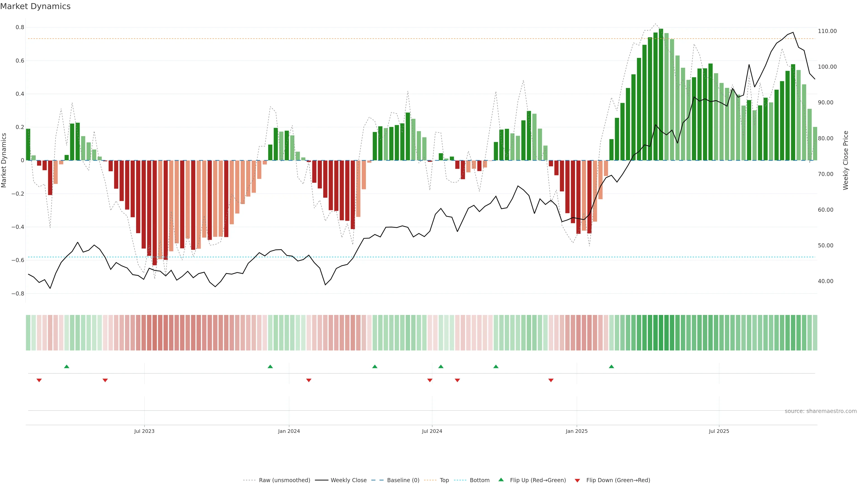The height and width of the screenshot is (488, 868).
Task: Click the green flip-up marker after Jul 2024
Action: [441, 366]
